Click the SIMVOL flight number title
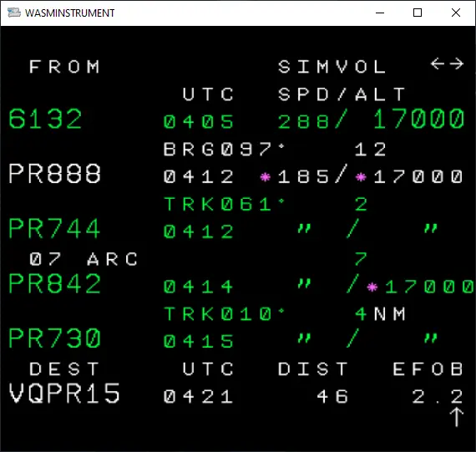Screen dimensions: 476x452 332,67
